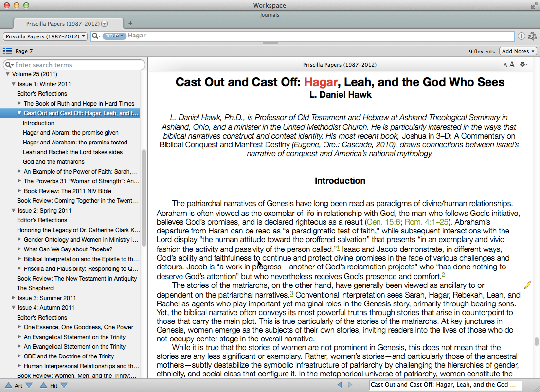Screen dimensions: 540x392
Task: Open the Gen. 15:6 scripture link
Action: [383, 222]
